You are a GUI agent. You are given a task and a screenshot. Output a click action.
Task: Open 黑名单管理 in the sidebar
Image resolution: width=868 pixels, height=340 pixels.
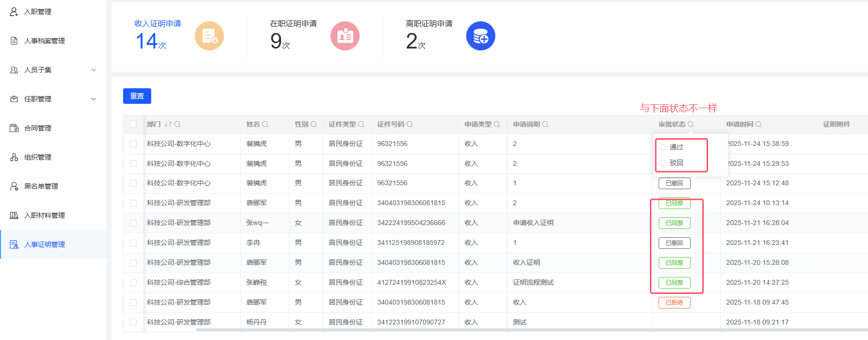[x=41, y=186]
